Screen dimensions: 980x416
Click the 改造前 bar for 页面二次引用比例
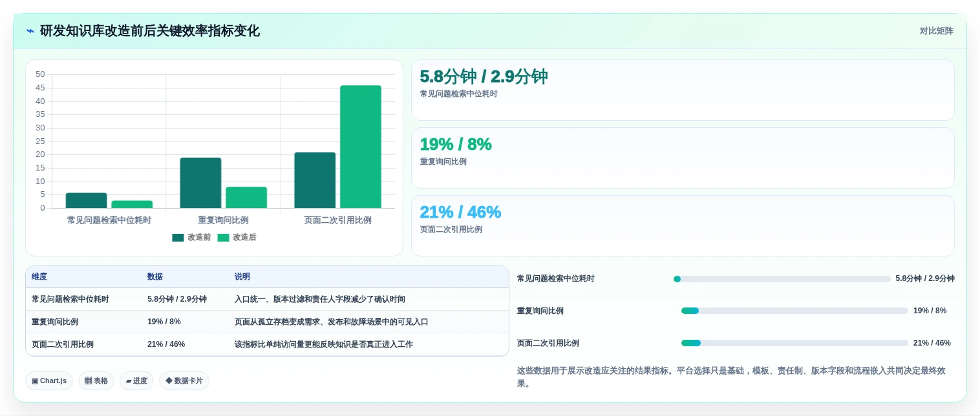[315, 180]
